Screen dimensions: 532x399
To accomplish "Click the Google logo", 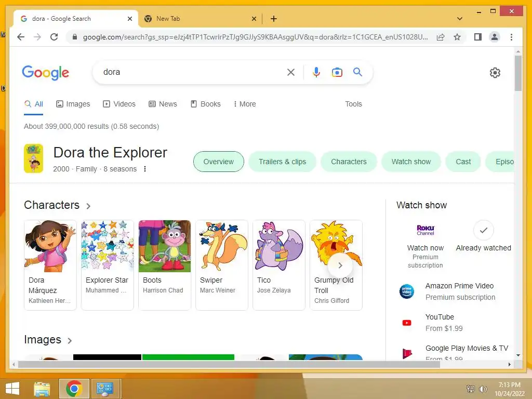I will [46, 73].
